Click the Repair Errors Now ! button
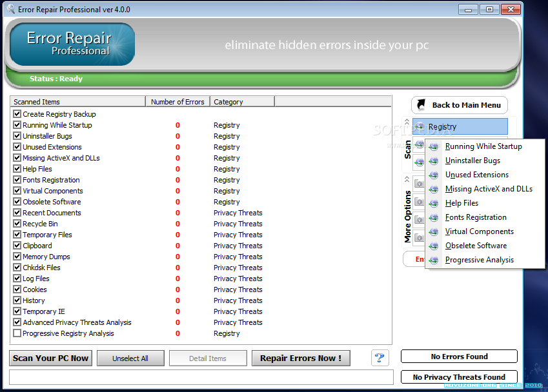The width and height of the screenshot is (548, 392). (x=300, y=358)
